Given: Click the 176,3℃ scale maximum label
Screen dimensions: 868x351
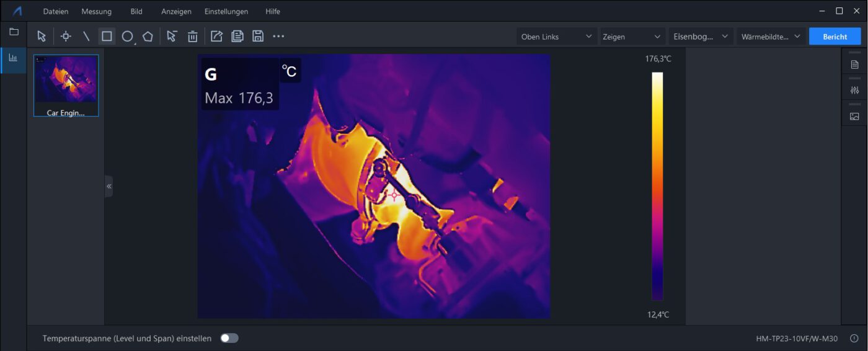Looking at the screenshot, I should (x=658, y=60).
